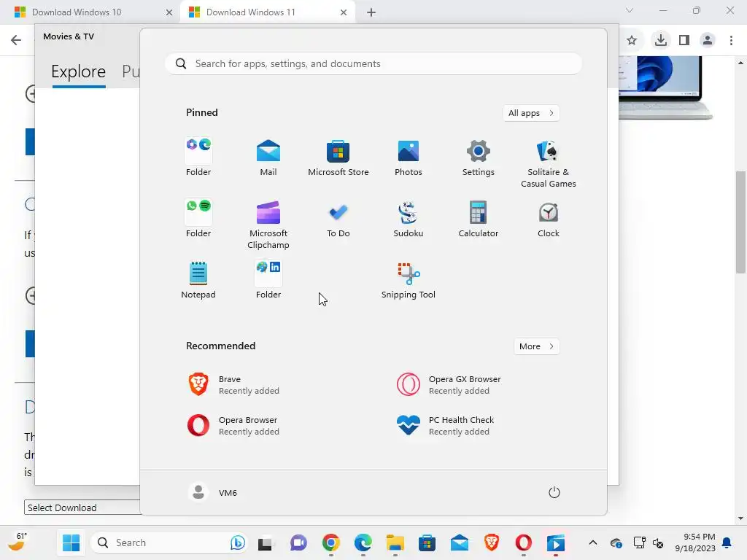Open a new Chrome tab

point(371,12)
